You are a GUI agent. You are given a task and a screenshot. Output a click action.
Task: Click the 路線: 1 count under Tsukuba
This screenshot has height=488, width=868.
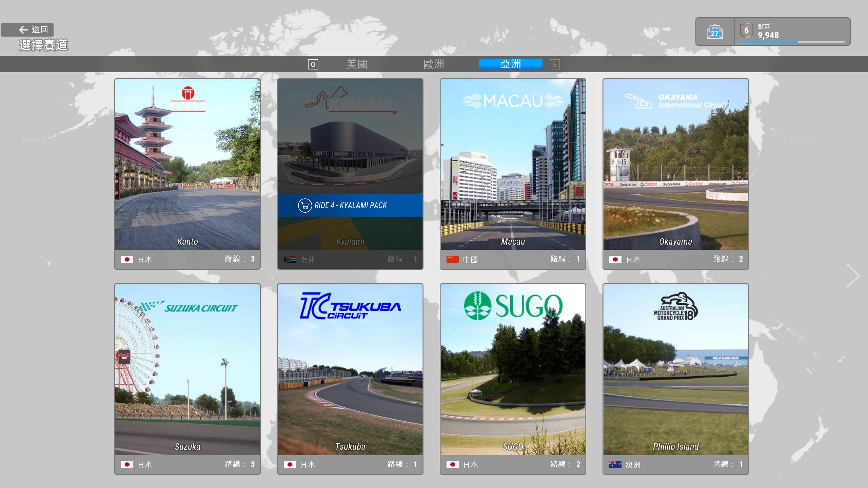(x=402, y=464)
